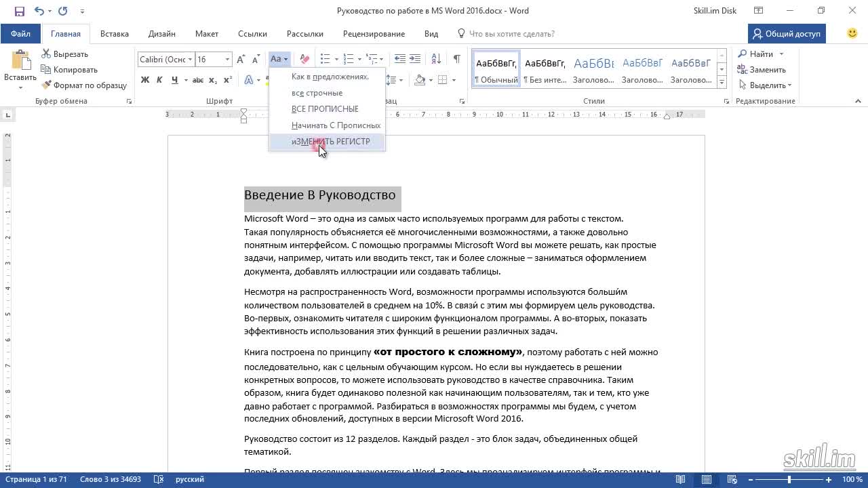Toggle italic with the К button
868x488 pixels.
[159, 80]
